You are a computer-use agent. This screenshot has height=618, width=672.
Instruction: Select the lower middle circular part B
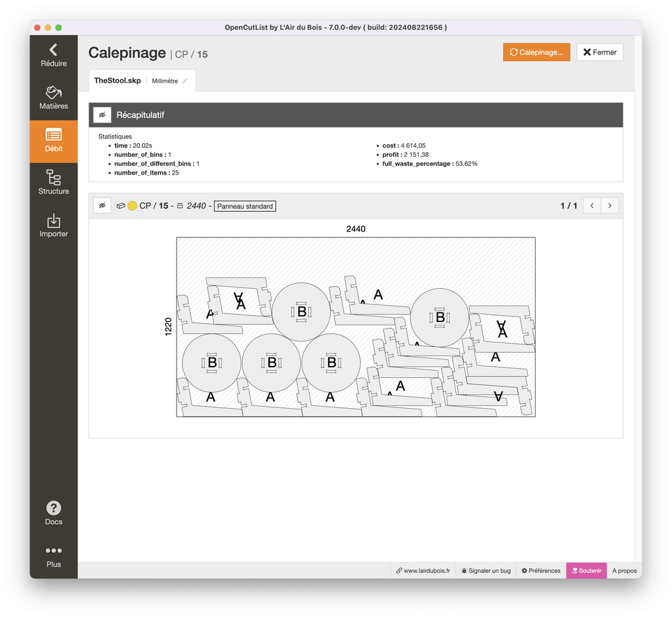pyautogui.click(x=271, y=363)
